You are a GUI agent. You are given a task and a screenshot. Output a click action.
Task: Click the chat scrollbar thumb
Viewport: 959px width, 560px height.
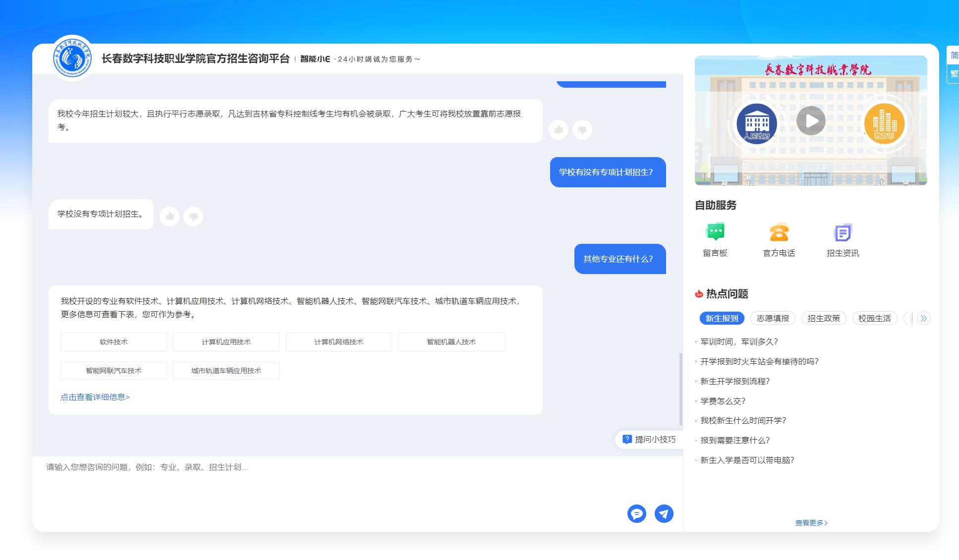pyautogui.click(x=681, y=389)
